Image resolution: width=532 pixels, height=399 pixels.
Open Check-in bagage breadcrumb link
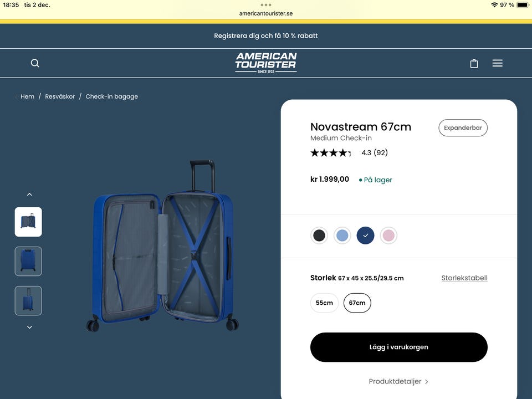[111, 96]
